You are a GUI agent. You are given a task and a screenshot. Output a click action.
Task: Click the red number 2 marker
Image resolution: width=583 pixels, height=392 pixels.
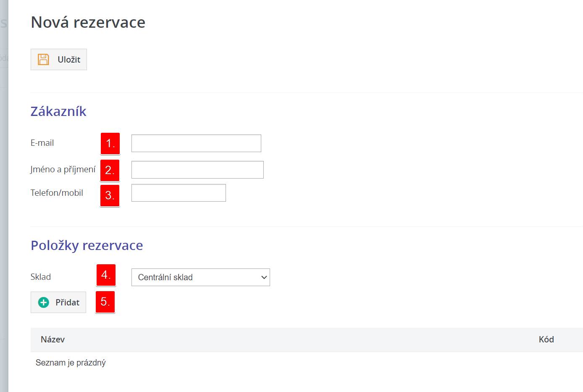(x=110, y=170)
